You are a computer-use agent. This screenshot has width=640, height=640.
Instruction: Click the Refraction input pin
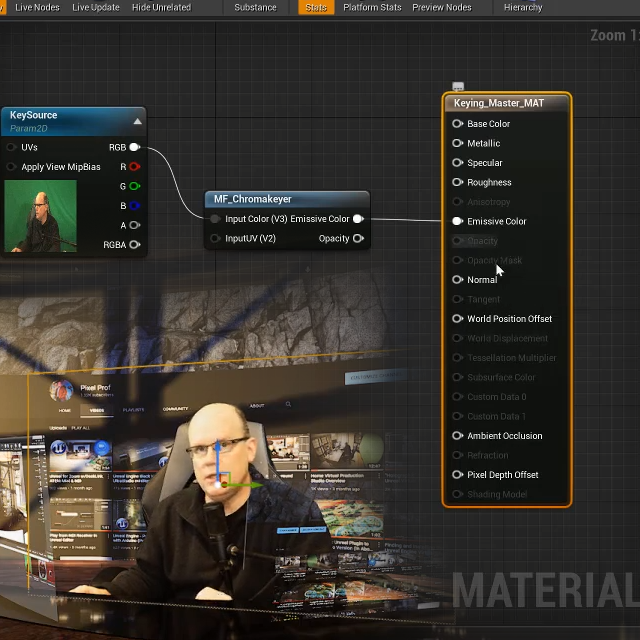pyautogui.click(x=458, y=455)
